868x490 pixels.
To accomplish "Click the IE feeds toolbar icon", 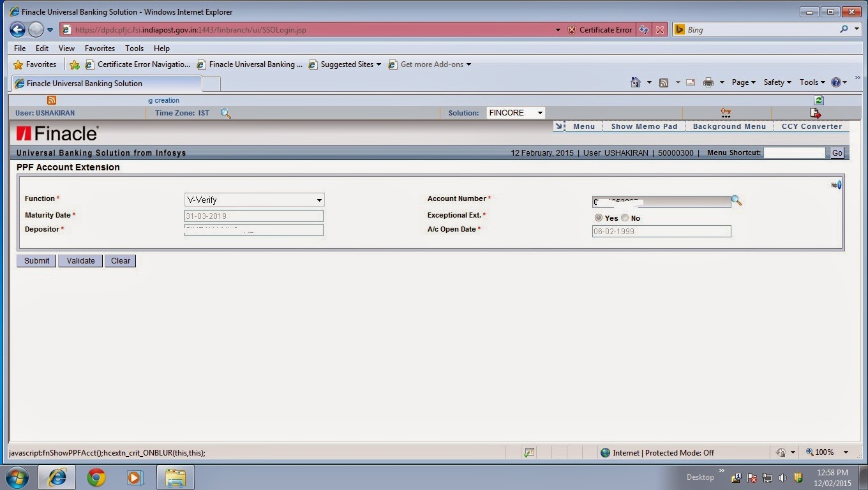I will pyautogui.click(x=664, y=82).
